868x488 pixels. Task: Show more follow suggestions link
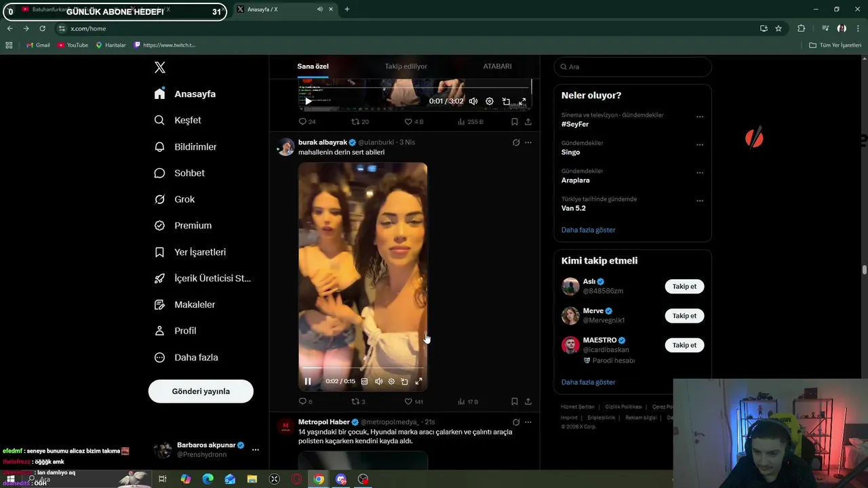[x=588, y=382]
